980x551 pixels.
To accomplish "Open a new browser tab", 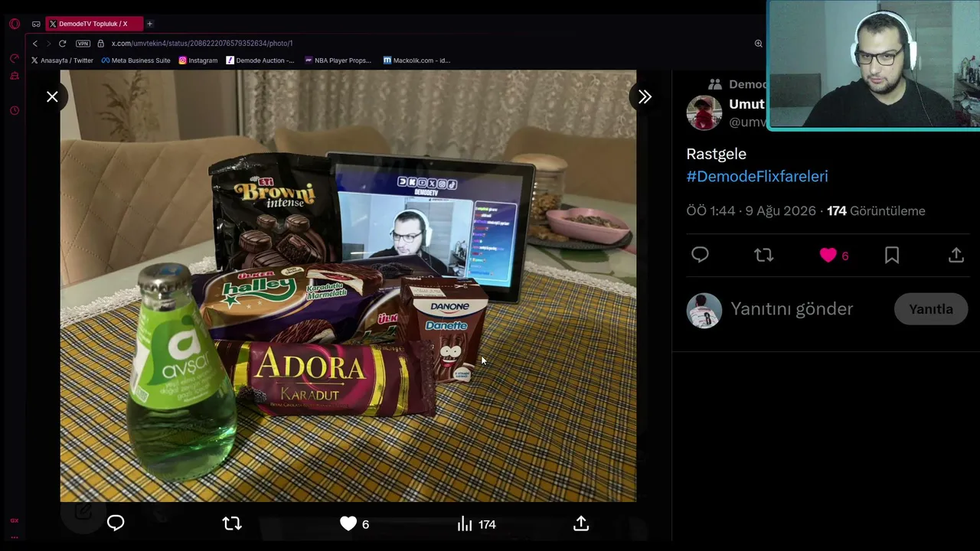I will coord(149,24).
